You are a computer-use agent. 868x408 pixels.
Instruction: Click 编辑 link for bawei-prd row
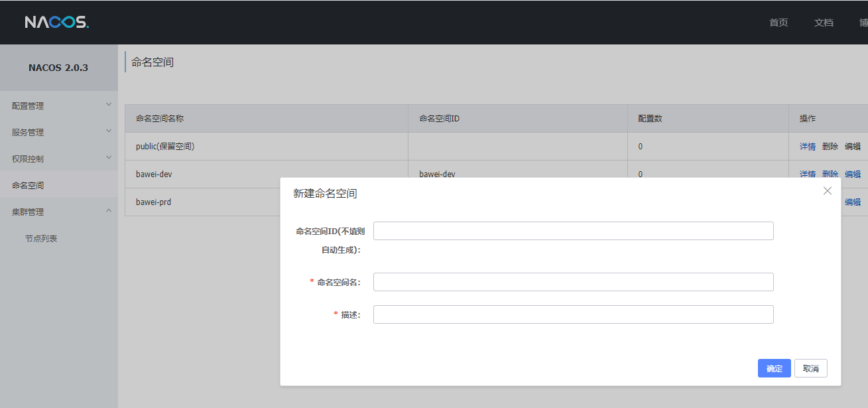[x=852, y=202]
